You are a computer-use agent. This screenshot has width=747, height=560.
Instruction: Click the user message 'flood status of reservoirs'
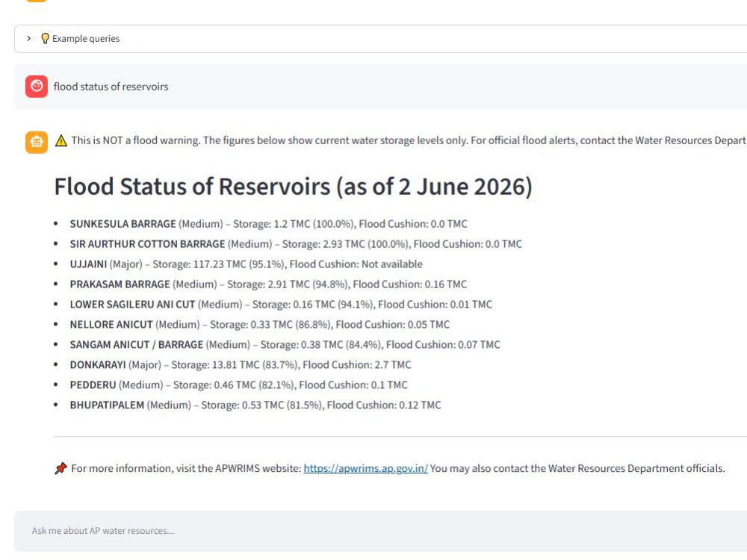111,87
